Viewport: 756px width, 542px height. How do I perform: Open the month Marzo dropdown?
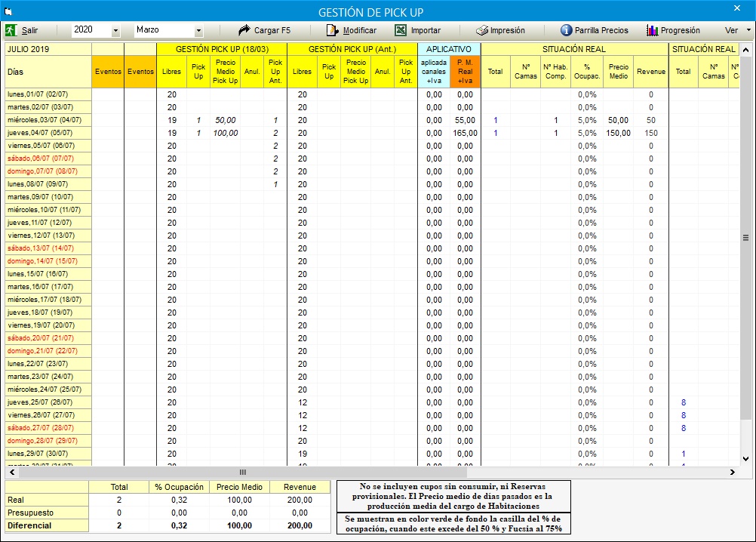point(198,30)
